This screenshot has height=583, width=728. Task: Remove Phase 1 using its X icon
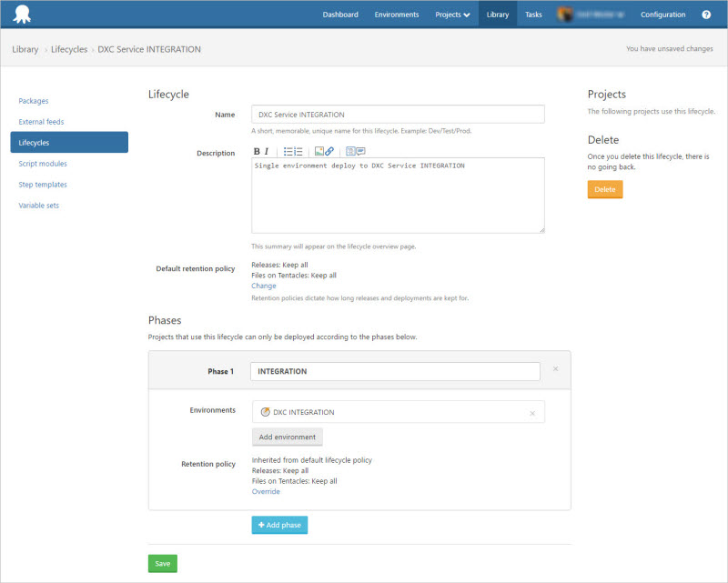(555, 369)
